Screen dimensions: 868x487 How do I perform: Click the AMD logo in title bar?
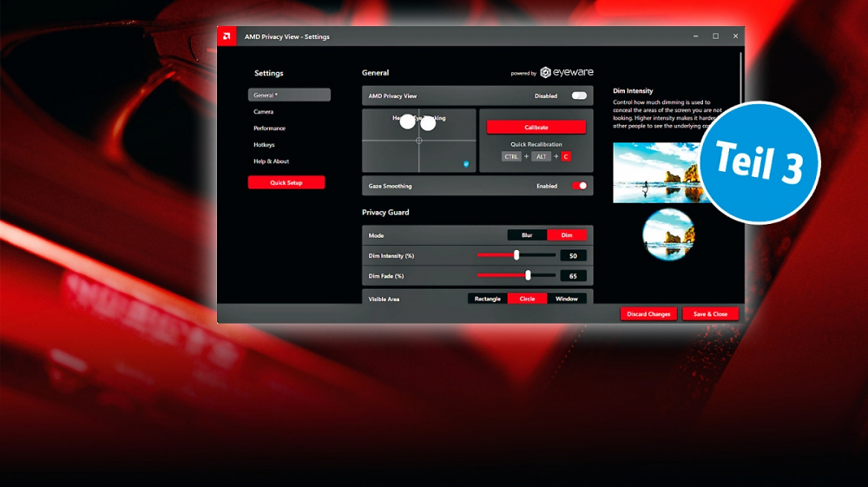coord(227,36)
